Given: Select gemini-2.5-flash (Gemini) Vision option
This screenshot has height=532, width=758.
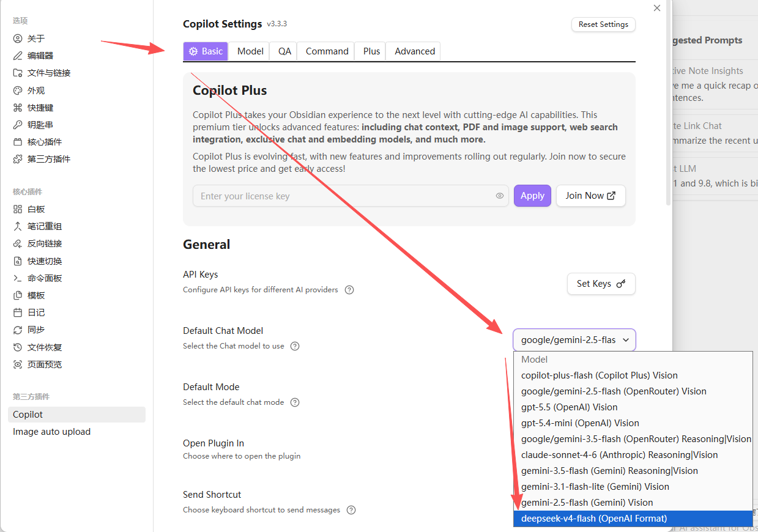Looking at the screenshot, I should (633, 503).
